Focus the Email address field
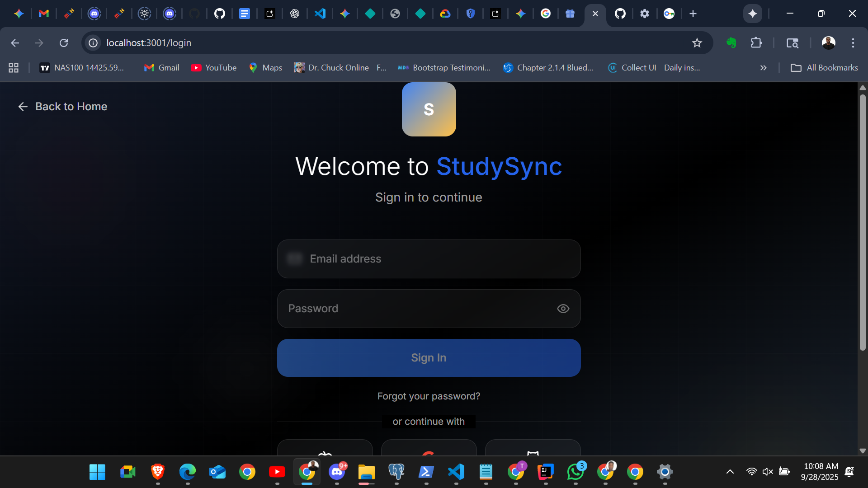The image size is (868, 488). click(429, 259)
